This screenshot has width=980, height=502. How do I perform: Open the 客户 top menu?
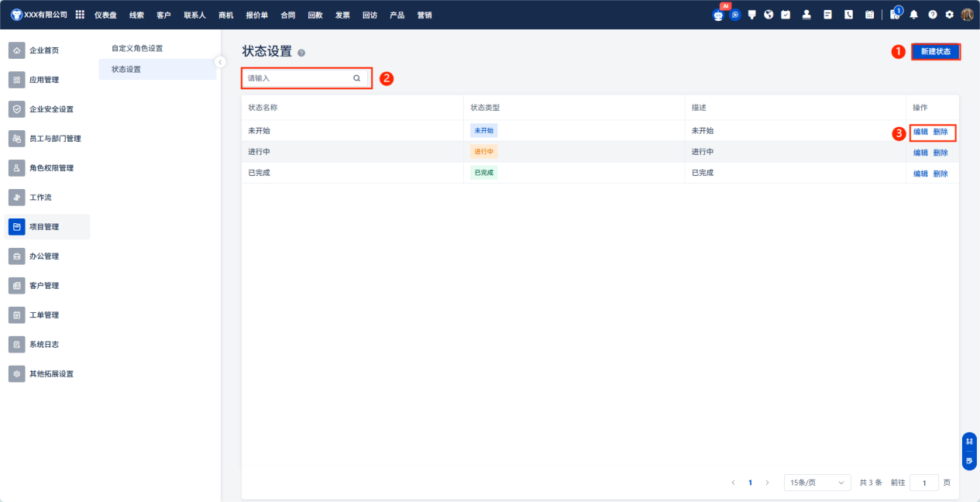163,15
